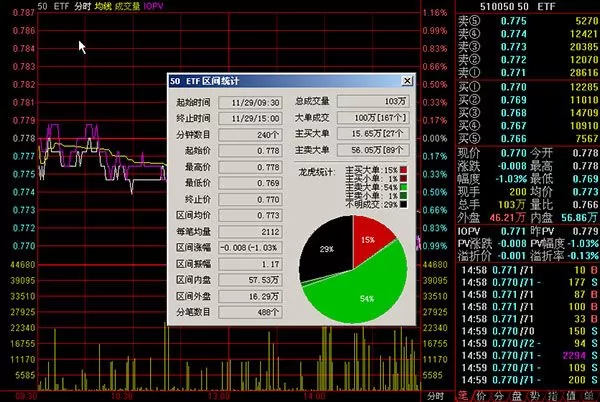Viewport: 600px width, 402px height.
Task: Select the 笔 tab at bottom right
Action: (463, 396)
